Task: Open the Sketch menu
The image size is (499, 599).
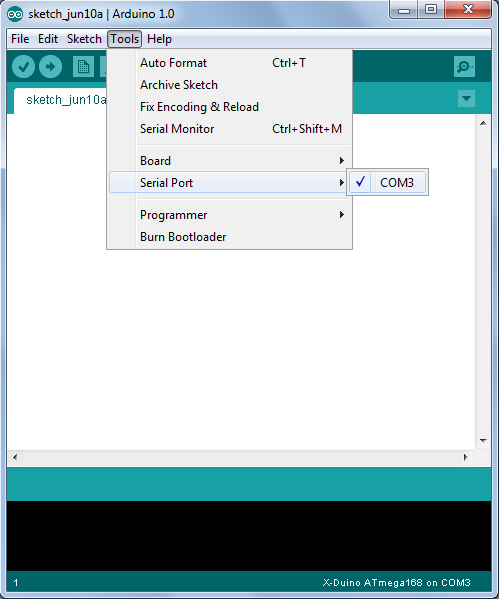Action: click(84, 39)
